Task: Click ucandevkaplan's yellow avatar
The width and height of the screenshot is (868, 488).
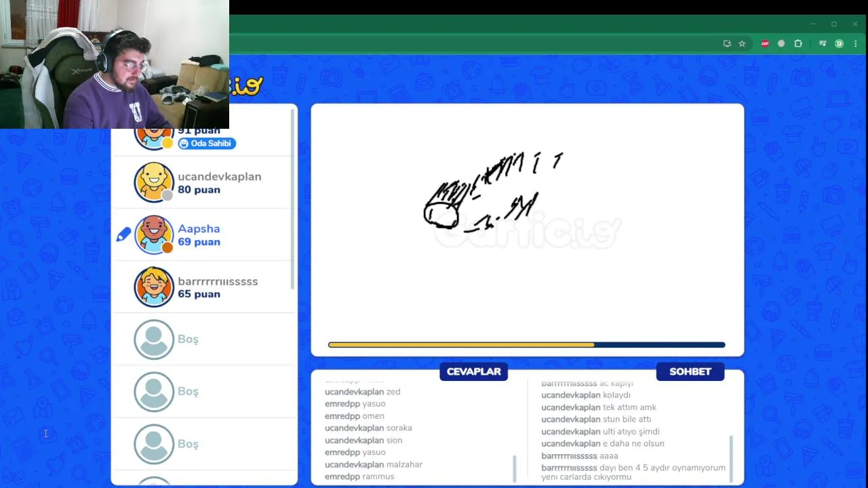Action: (x=154, y=182)
